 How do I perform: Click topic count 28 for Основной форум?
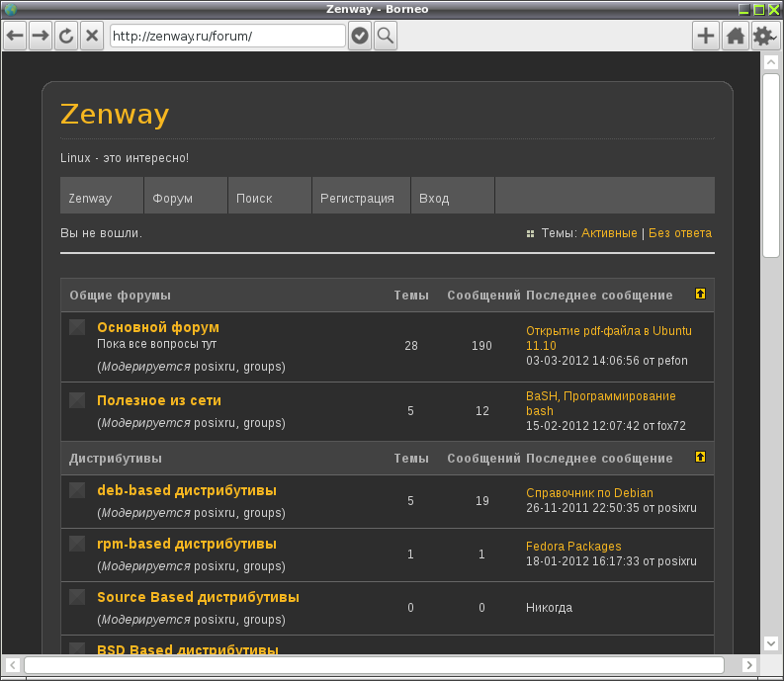tap(411, 346)
